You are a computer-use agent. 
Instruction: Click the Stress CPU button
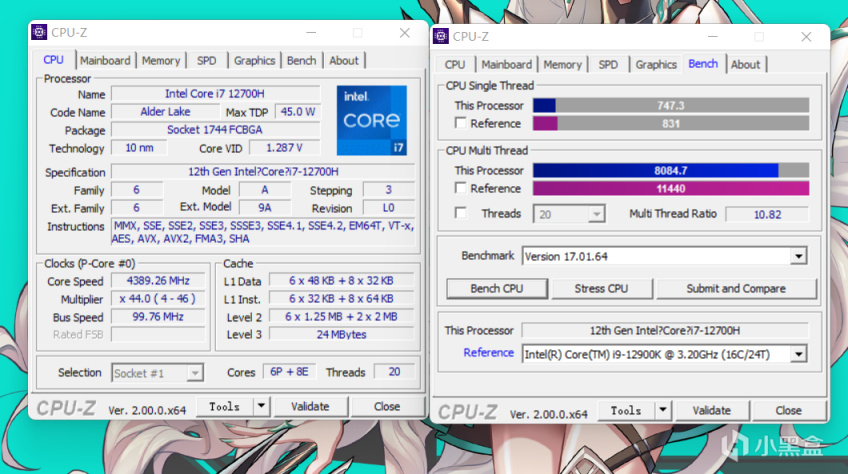click(601, 288)
